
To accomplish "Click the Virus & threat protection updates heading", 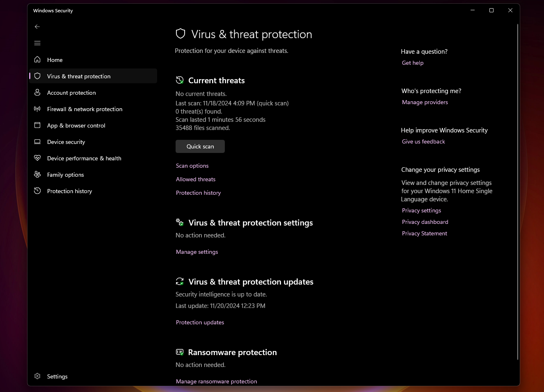I will [251, 282].
